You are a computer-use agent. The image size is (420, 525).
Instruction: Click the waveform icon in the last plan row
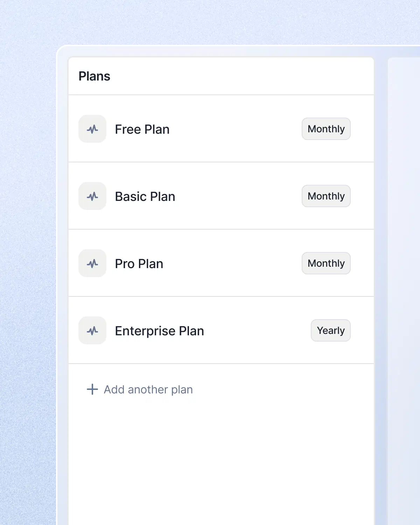[92, 330]
